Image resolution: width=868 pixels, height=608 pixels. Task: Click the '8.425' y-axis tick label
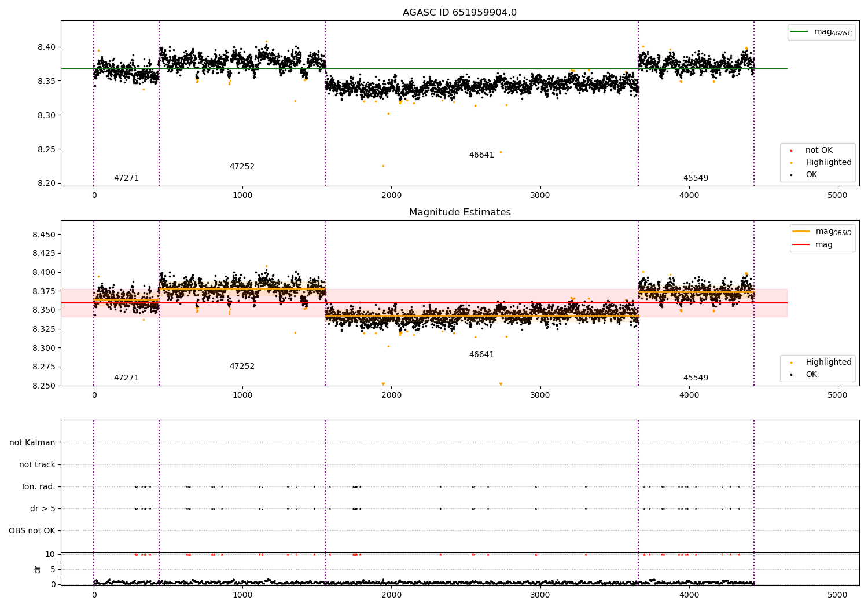(x=44, y=254)
